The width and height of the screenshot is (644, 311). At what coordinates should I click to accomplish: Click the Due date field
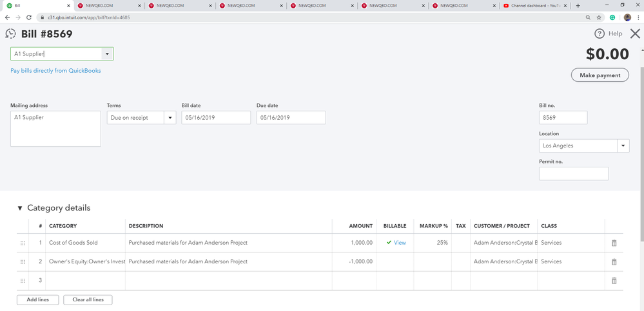click(x=291, y=118)
